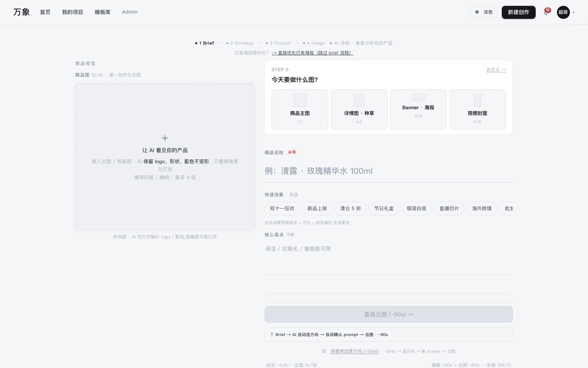Open the notifications bell icon
The height and width of the screenshot is (368, 588).
[x=546, y=13]
